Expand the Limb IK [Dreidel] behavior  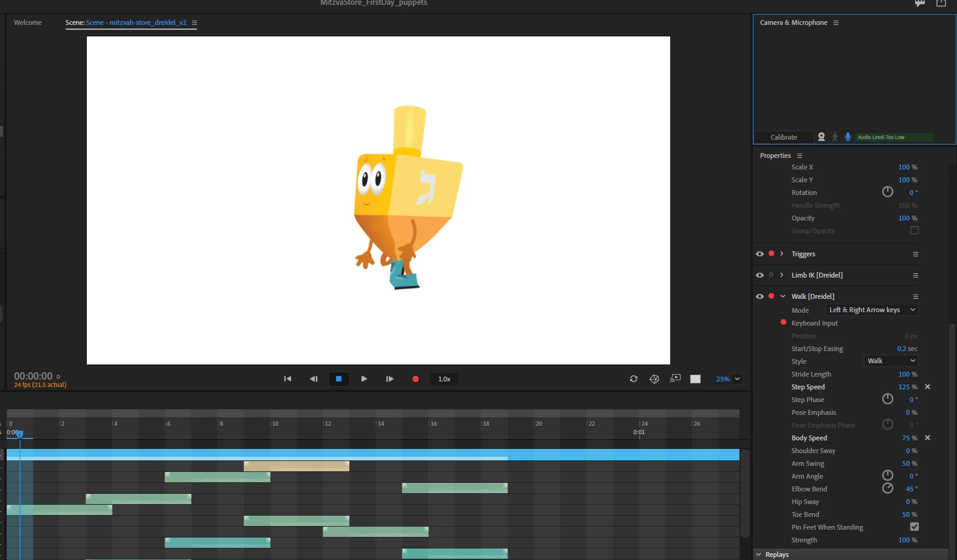[782, 275]
